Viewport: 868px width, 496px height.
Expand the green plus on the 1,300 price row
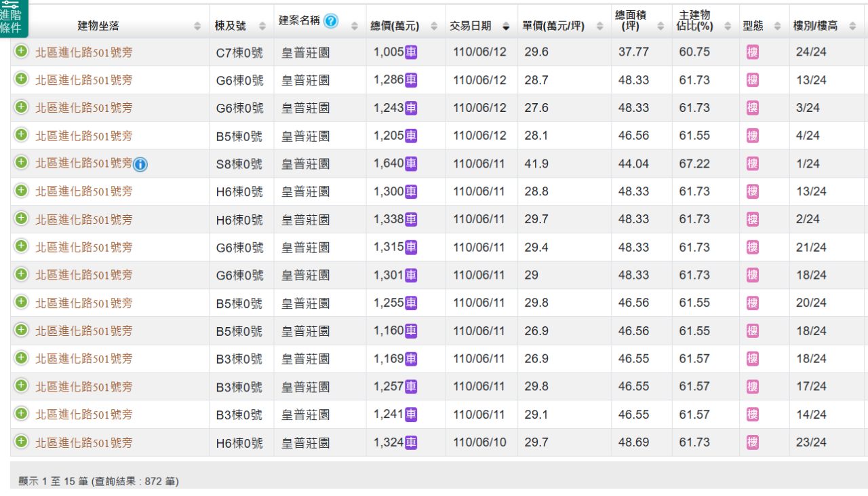21,190
